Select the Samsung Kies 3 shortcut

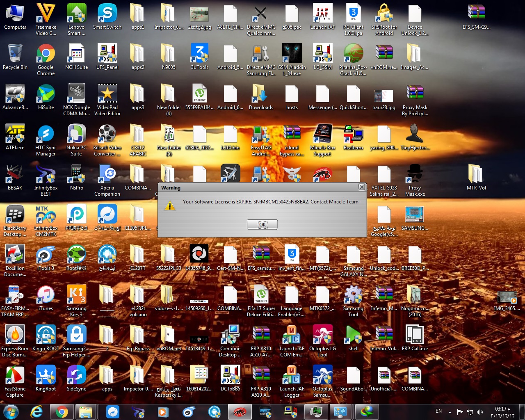77,301
